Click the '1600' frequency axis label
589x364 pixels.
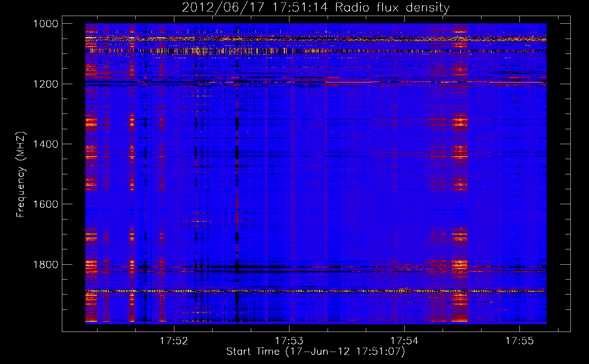(46, 204)
